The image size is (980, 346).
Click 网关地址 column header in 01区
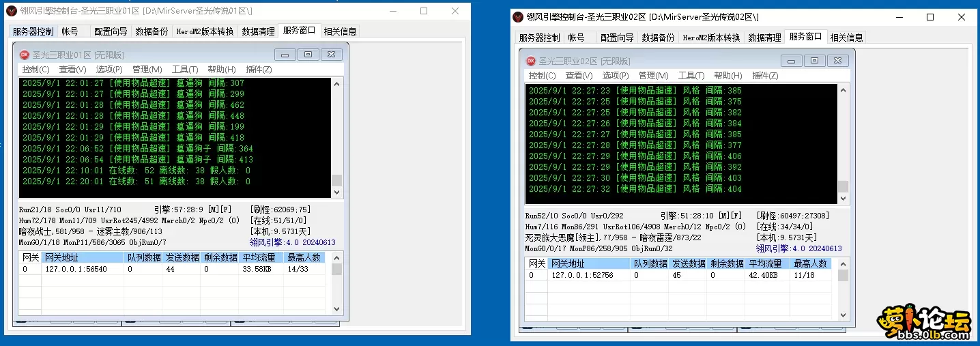(83, 257)
